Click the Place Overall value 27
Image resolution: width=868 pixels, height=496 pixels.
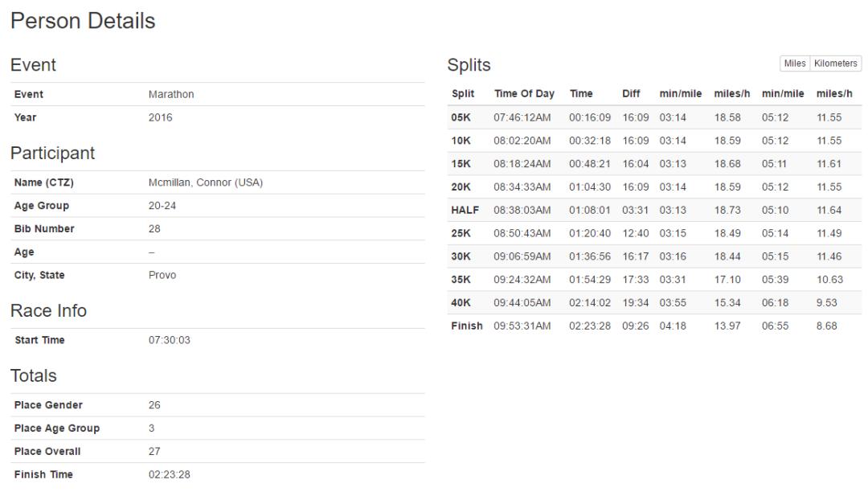coord(154,451)
